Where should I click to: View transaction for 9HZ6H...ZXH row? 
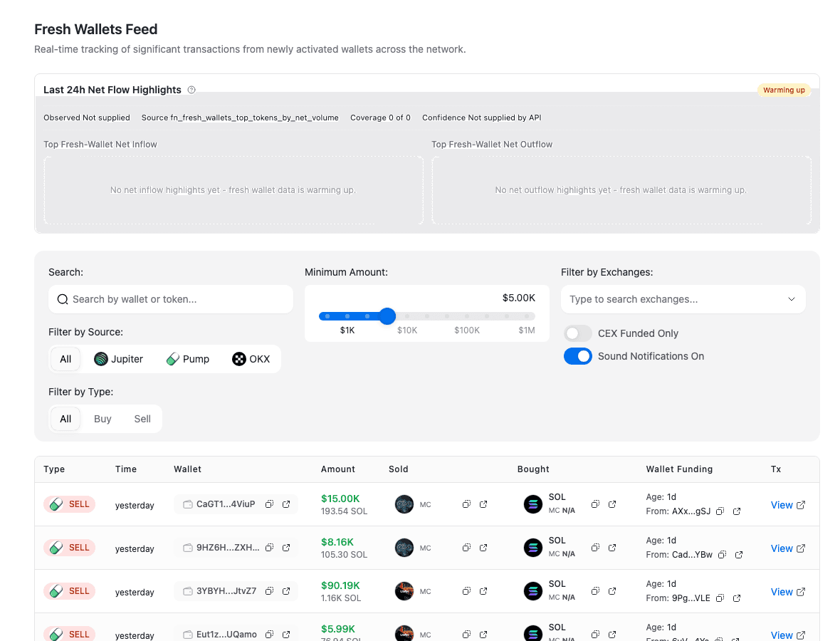click(x=787, y=548)
